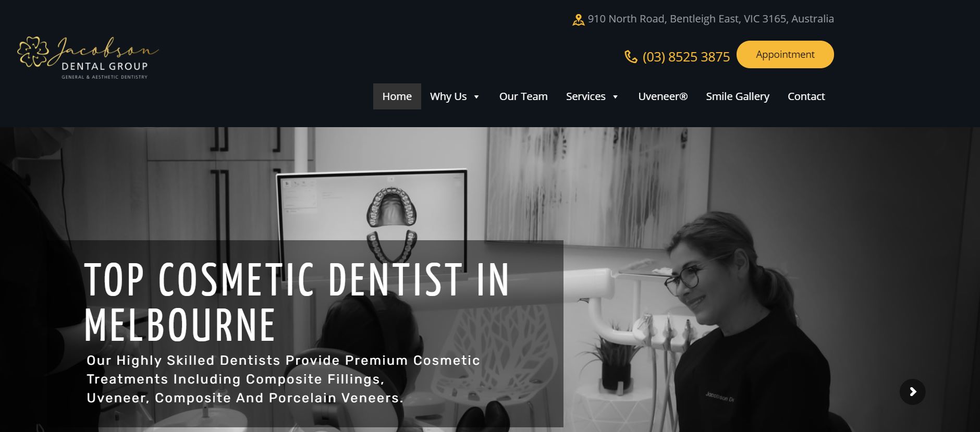This screenshot has width=980, height=432.
Task: Go to the Uveneer® page
Action: tap(663, 96)
